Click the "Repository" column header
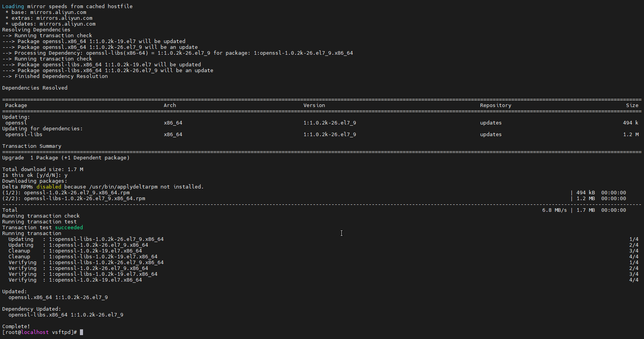The height and width of the screenshot is (339, 644). pyautogui.click(x=495, y=106)
